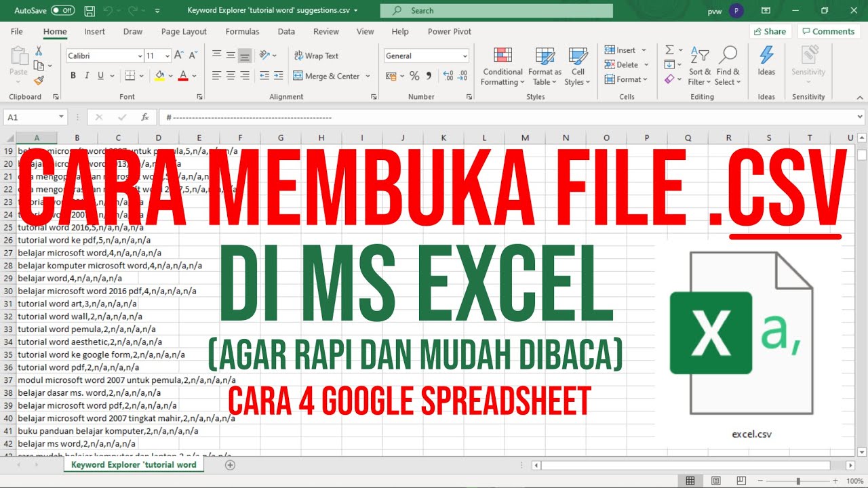This screenshot has height=488, width=868.
Task: Switch to Page Layout view in status bar
Action: 716,481
